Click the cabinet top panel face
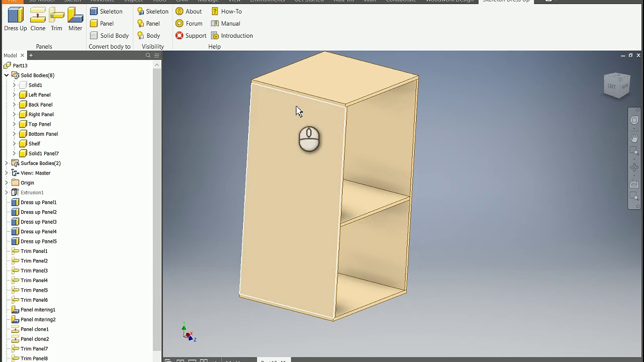Screen dimensions: 644x362 click(335, 78)
